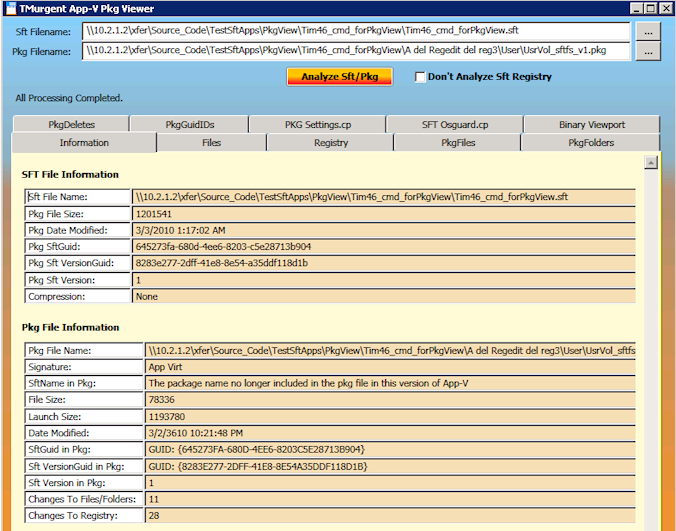Click Pkg Sft VersionGuid value 8283e277-2dff...
676x531 pixels.
pyautogui.click(x=384, y=263)
